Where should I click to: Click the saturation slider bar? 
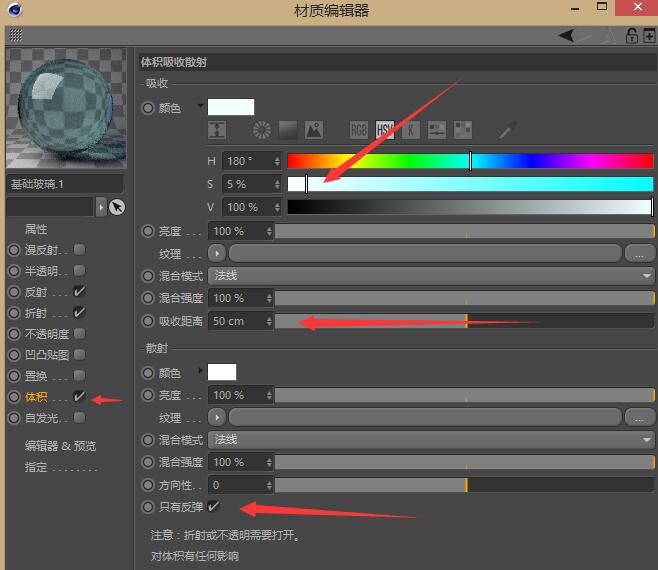pyautogui.click(x=470, y=184)
